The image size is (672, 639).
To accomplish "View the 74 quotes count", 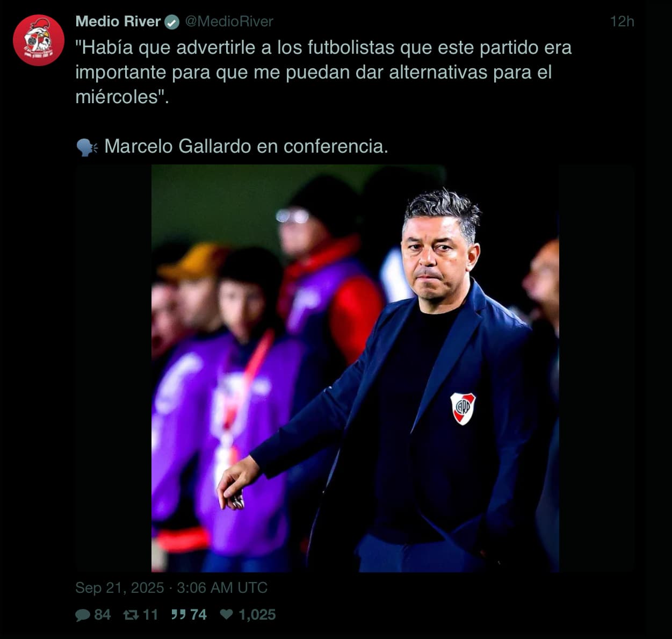I will [198, 615].
